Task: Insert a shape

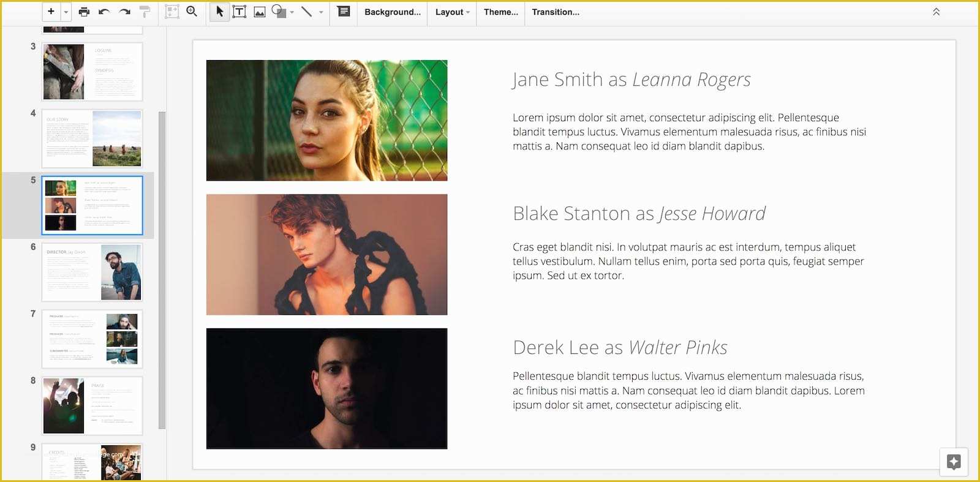Action: pos(279,12)
